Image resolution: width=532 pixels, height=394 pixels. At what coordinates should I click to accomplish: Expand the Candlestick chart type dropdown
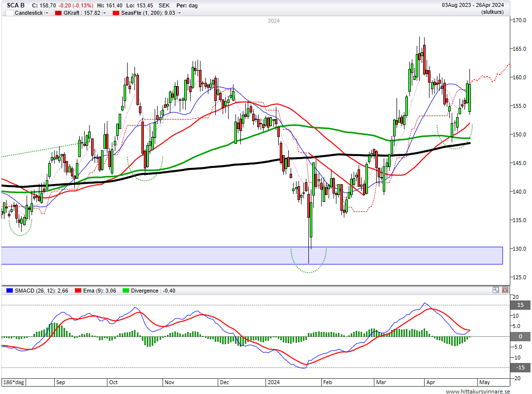pos(47,13)
